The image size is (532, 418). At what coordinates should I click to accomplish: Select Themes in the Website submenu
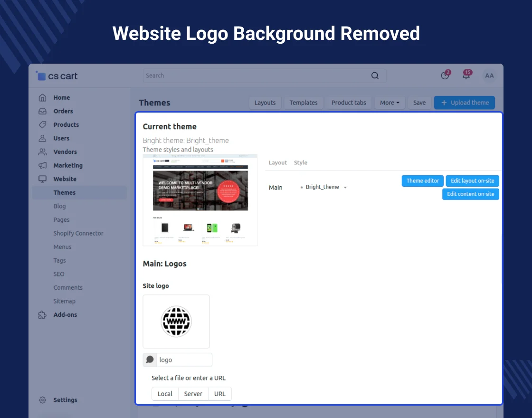point(65,193)
